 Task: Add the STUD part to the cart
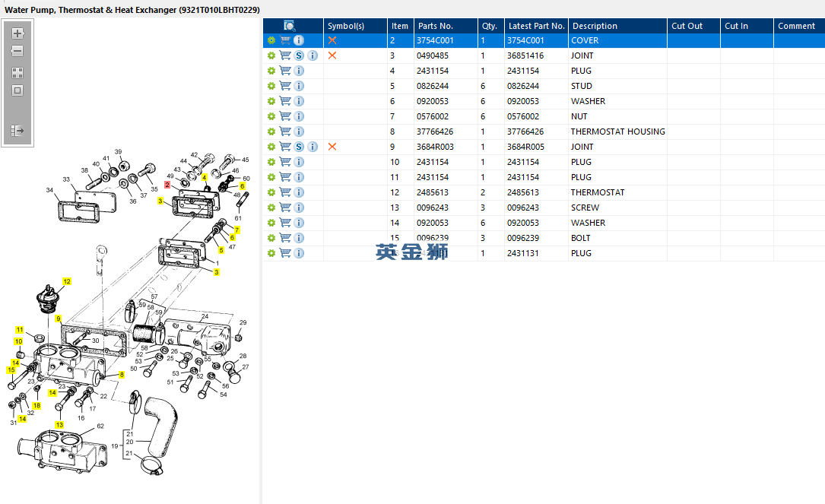285,86
